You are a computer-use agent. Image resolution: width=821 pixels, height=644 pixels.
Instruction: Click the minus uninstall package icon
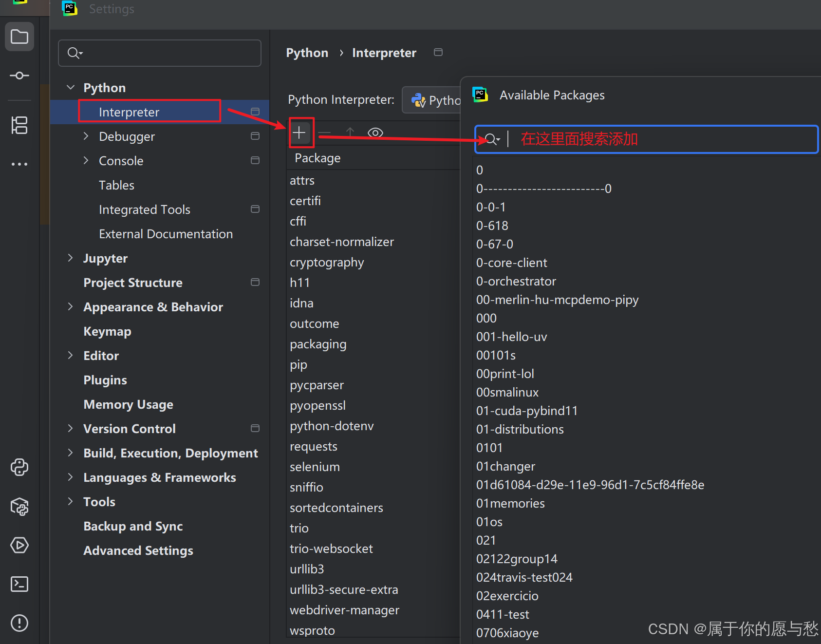(x=325, y=133)
